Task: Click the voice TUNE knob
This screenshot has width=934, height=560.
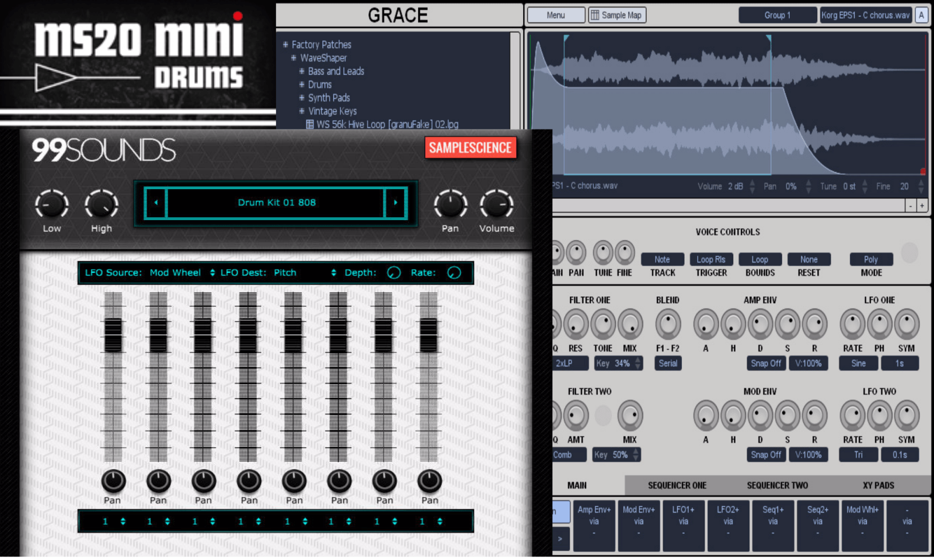Action: click(x=603, y=253)
